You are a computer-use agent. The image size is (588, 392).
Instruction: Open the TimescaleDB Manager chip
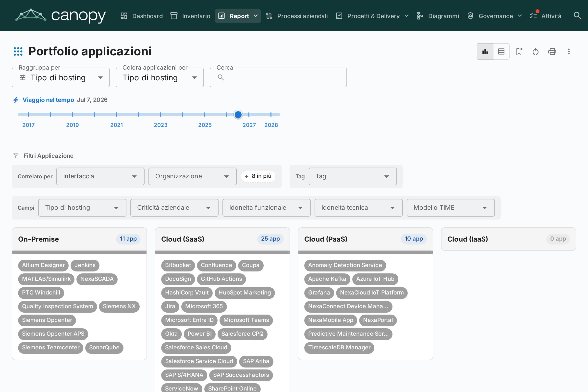tap(339, 347)
